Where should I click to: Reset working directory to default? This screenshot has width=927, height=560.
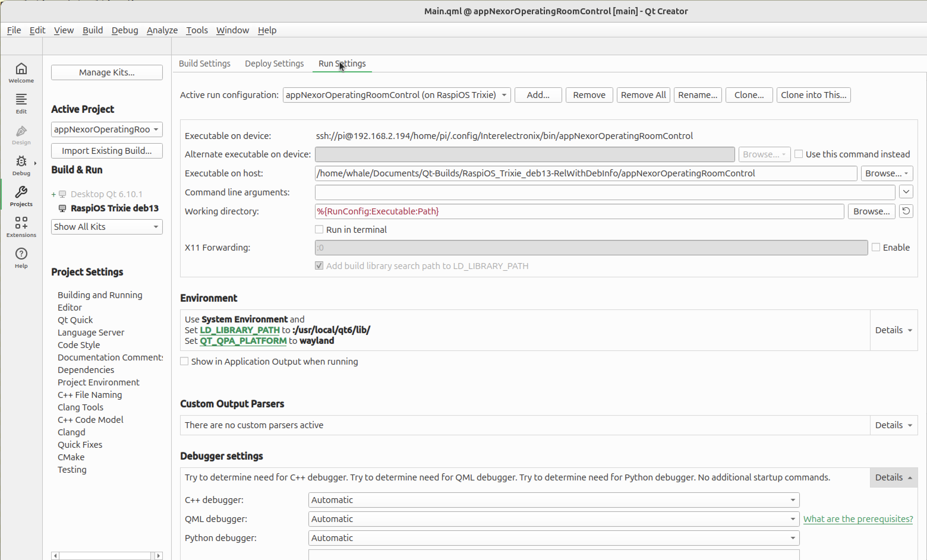click(x=906, y=211)
